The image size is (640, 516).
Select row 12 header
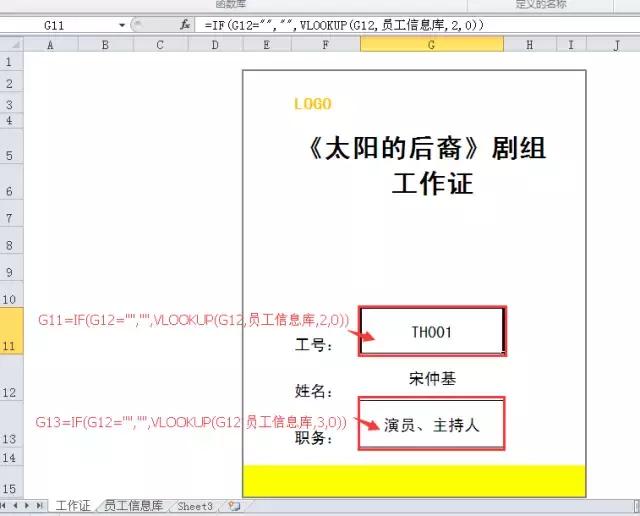[x=11, y=377]
